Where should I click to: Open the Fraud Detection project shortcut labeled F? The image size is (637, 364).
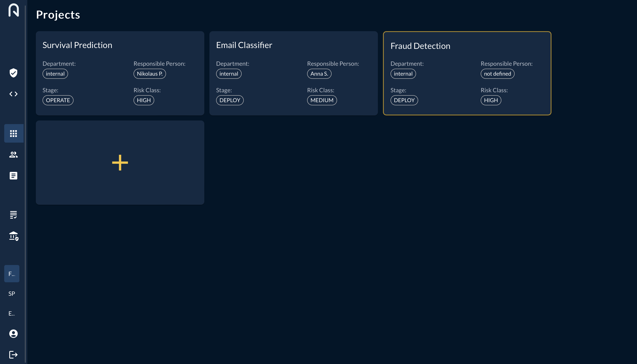coord(12,273)
